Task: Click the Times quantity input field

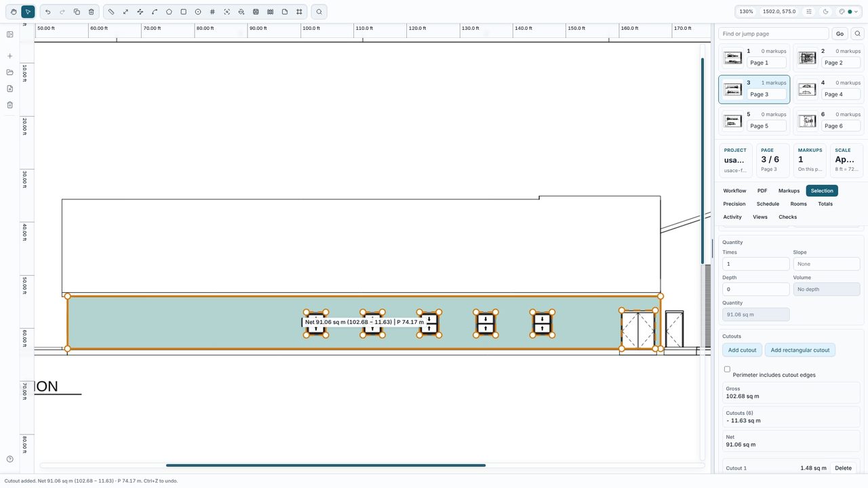Action: click(x=755, y=264)
